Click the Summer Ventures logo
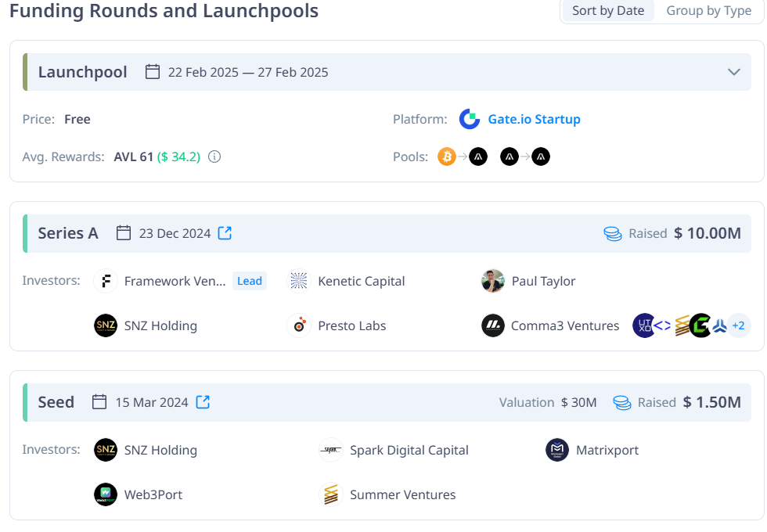767x532 pixels. point(331,494)
